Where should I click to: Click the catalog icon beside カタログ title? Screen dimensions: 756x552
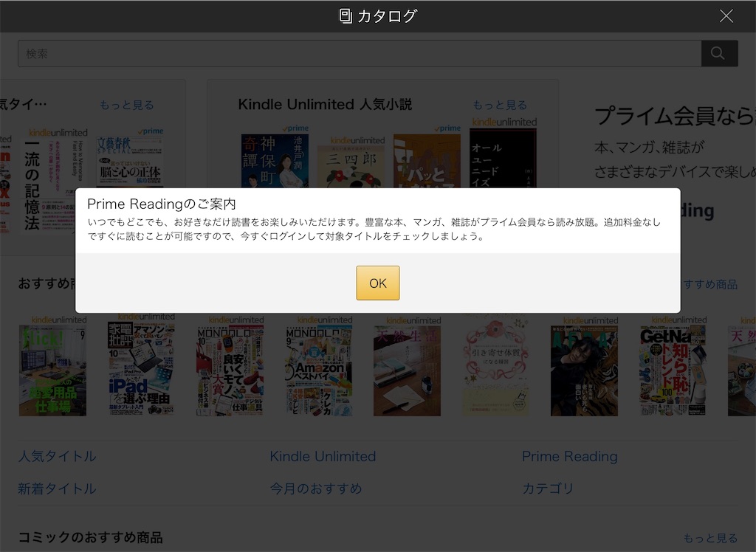click(346, 16)
